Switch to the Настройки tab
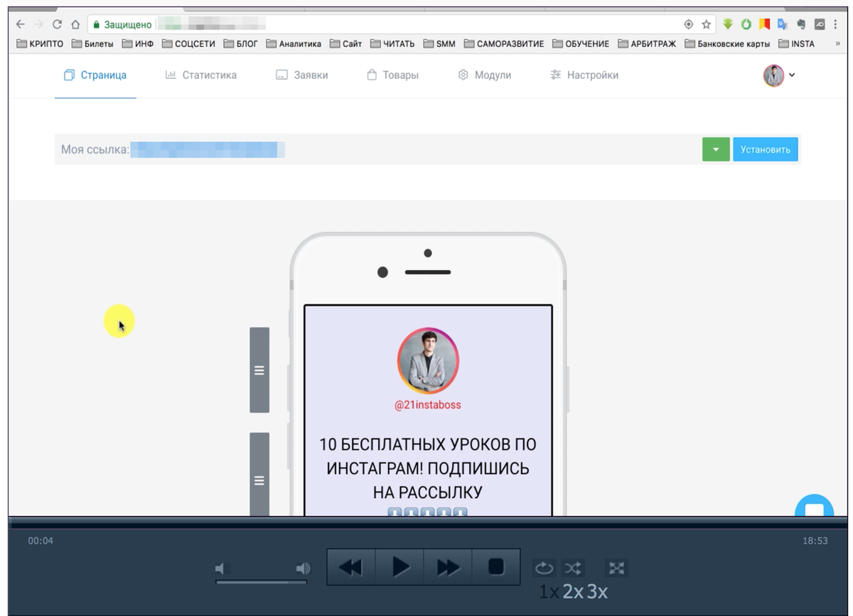Viewport: 853px width, 616px height. pyautogui.click(x=584, y=75)
